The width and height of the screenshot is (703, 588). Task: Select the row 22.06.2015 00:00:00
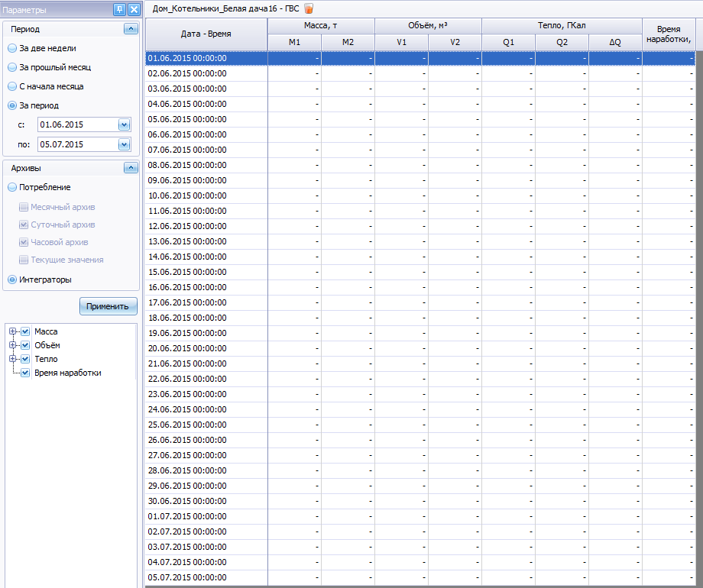coord(420,380)
